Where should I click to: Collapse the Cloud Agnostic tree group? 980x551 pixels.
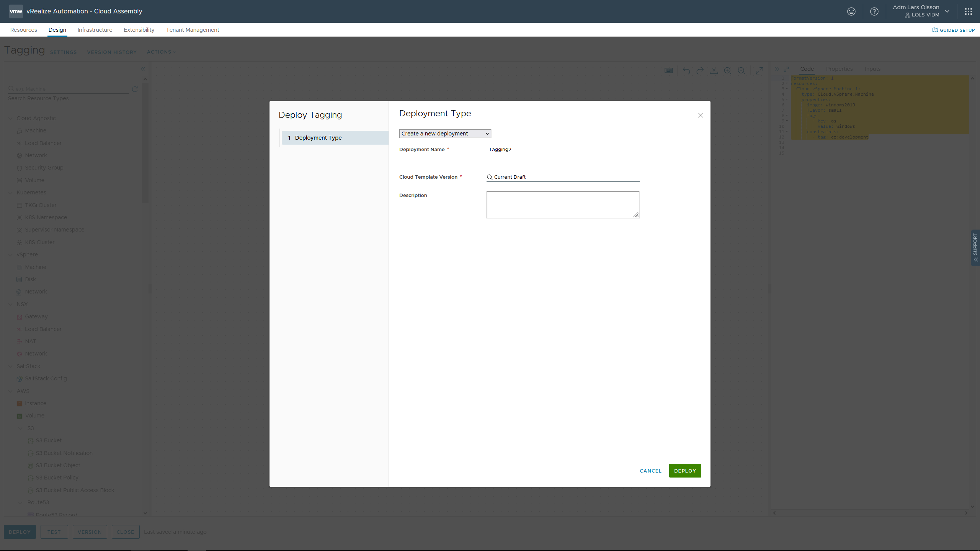pyautogui.click(x=11, y=118)
